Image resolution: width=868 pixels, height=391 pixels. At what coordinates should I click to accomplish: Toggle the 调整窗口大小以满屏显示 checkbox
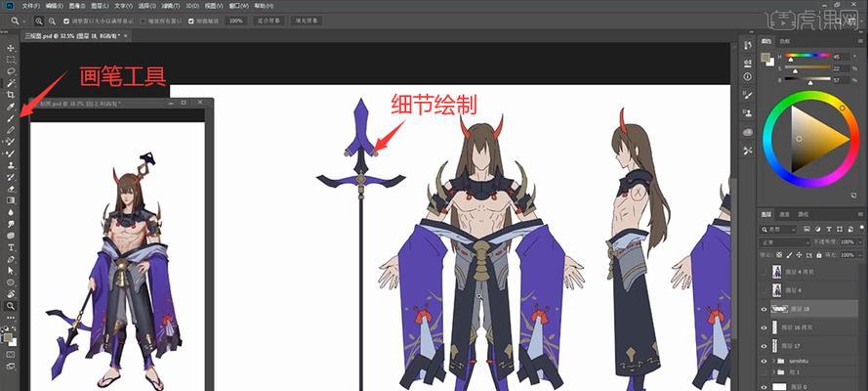pyautogui.click(x=66, y=22)
